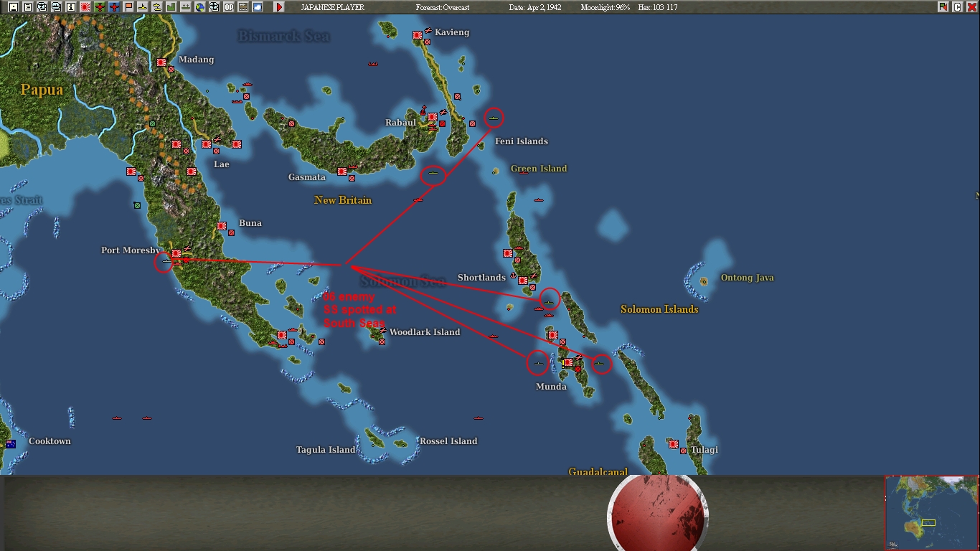Screen dimensions: 980x551
Task: Select the Australian flag at Cooktown
Action: click(x=11, y=444)
